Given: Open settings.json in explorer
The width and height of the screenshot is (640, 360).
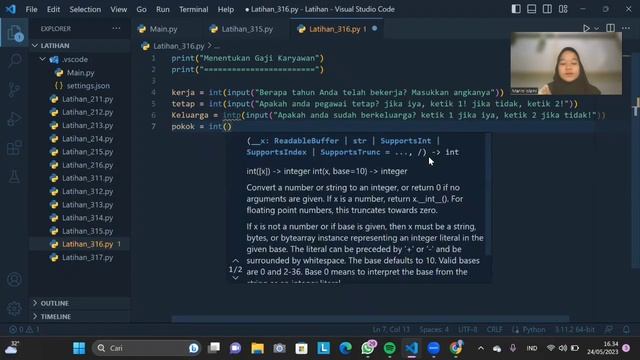Looking at the screenshot, I should [88, 86].
